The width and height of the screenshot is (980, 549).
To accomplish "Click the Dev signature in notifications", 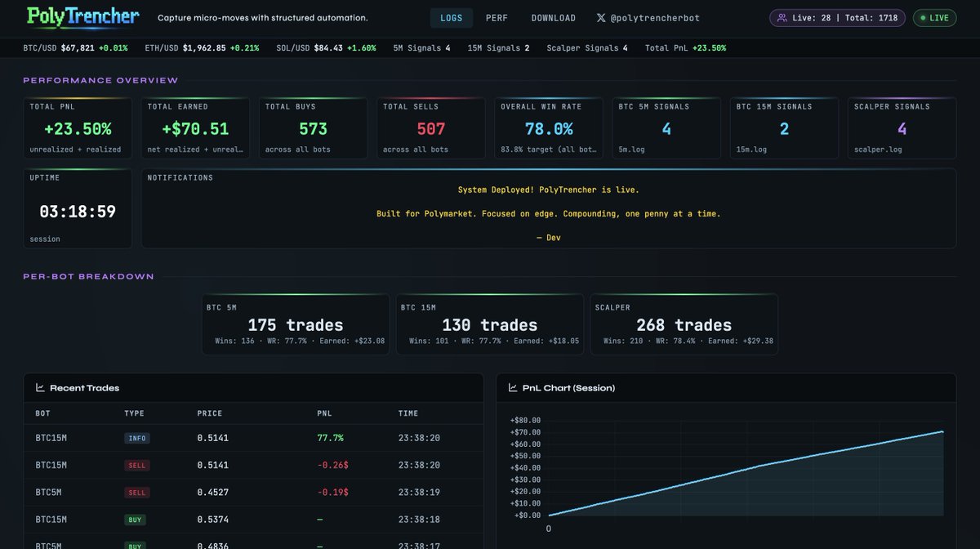I will pos(549,237).
